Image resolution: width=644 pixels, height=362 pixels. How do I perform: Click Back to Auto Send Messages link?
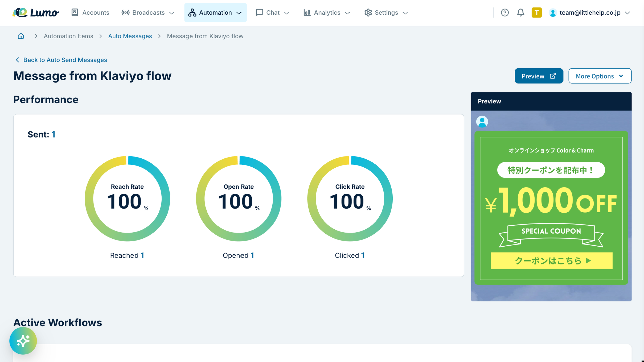(x=65, y=60)
